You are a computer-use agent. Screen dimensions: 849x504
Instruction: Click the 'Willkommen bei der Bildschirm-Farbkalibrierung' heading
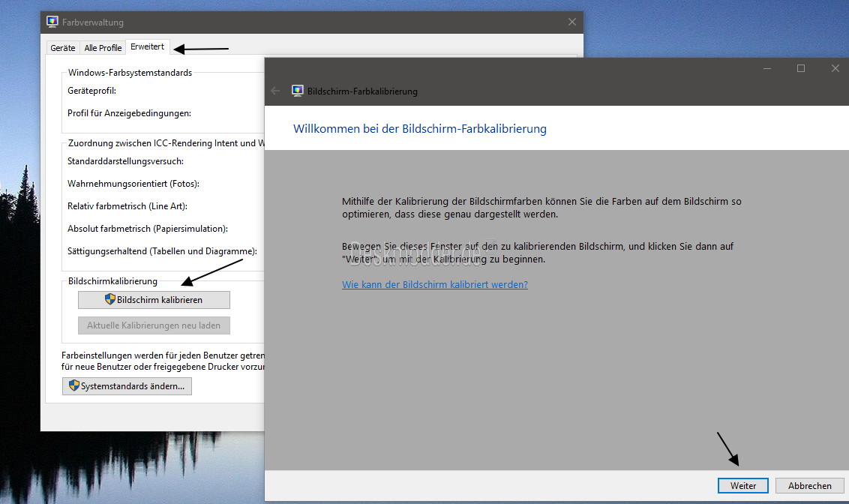420,129
